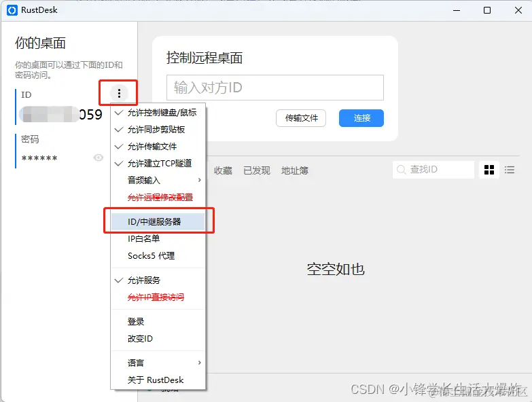532x402 pixels.
Task: Expand the language submenu
Action: tap(158, 363)
